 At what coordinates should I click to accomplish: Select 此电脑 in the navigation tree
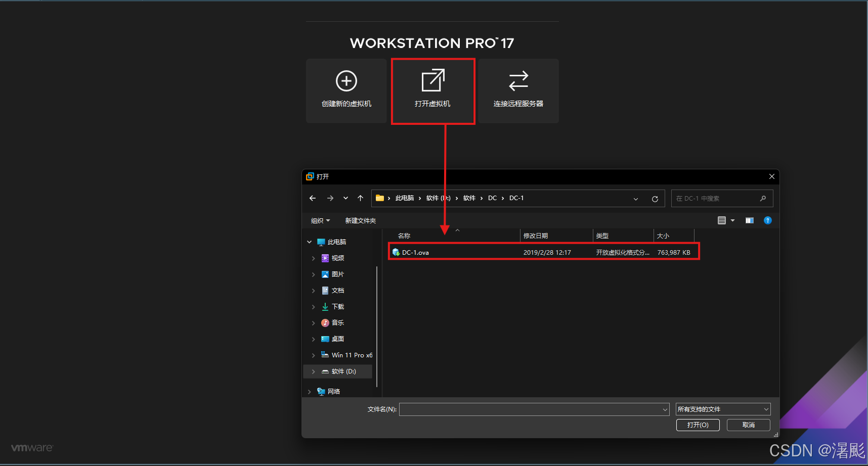point(337,242)
